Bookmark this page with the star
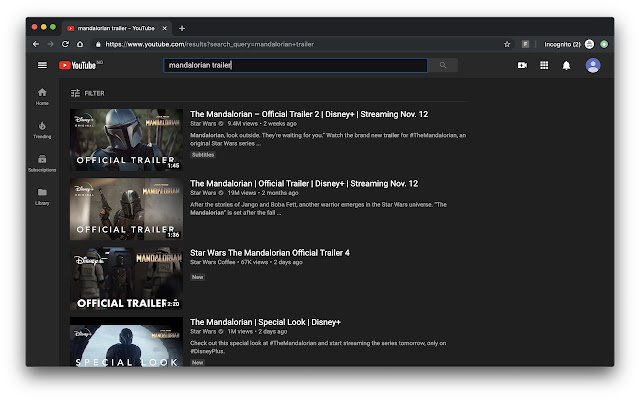 point(507,44)
